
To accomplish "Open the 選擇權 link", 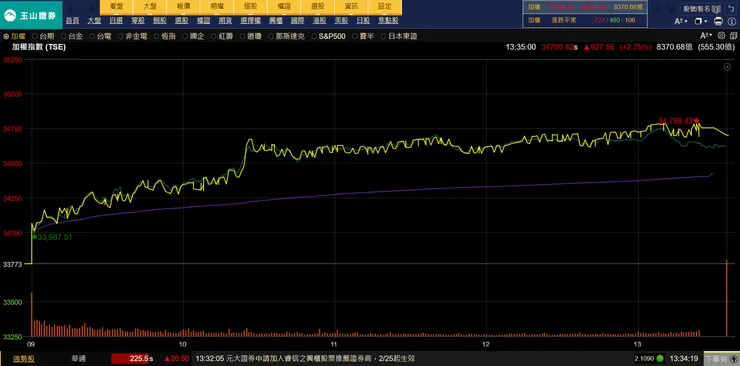I will coord(250,21).
